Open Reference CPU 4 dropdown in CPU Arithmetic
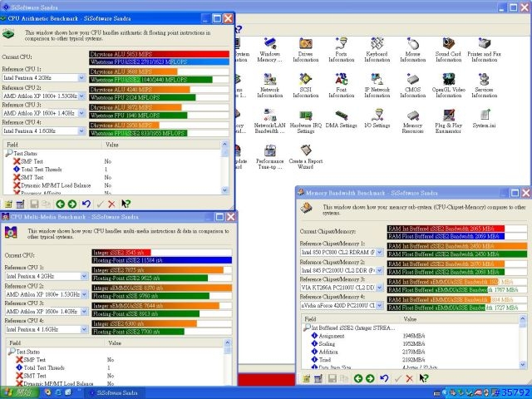 (81, 131)
